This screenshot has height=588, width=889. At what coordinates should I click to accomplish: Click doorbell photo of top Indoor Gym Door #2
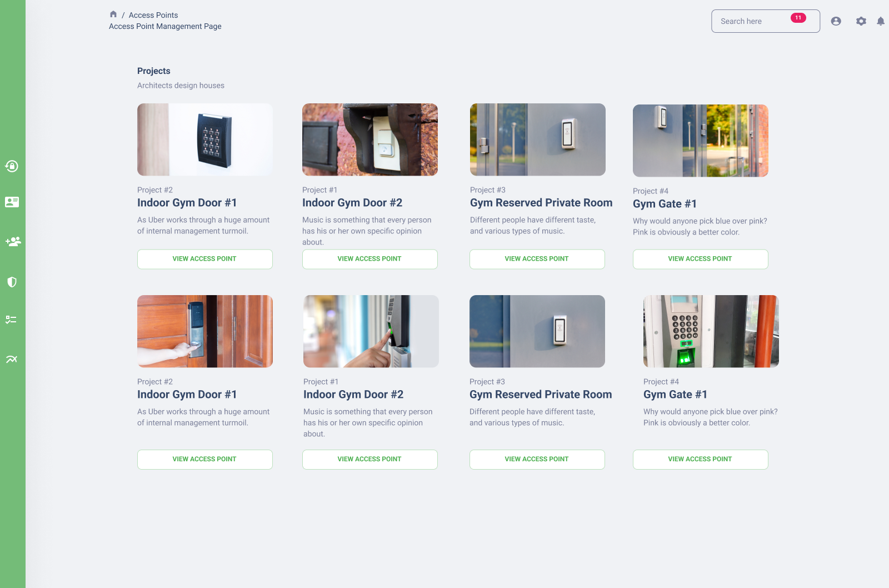(370, 139)
